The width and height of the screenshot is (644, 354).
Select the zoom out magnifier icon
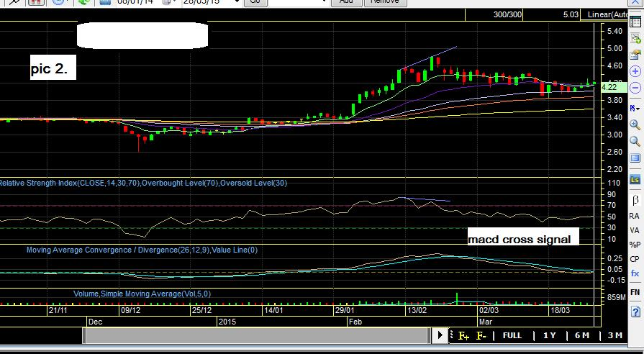[635, 142]
